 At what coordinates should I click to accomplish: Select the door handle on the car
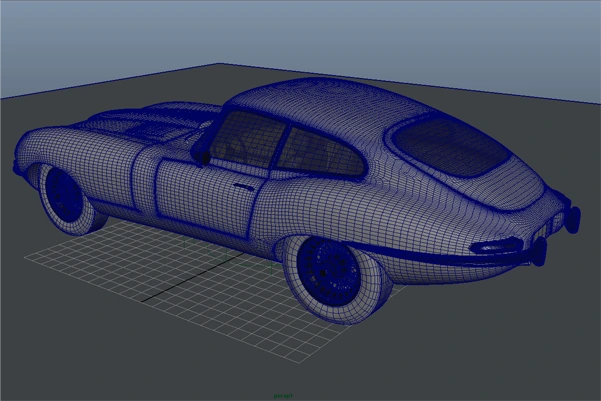[x=244, y=187]
